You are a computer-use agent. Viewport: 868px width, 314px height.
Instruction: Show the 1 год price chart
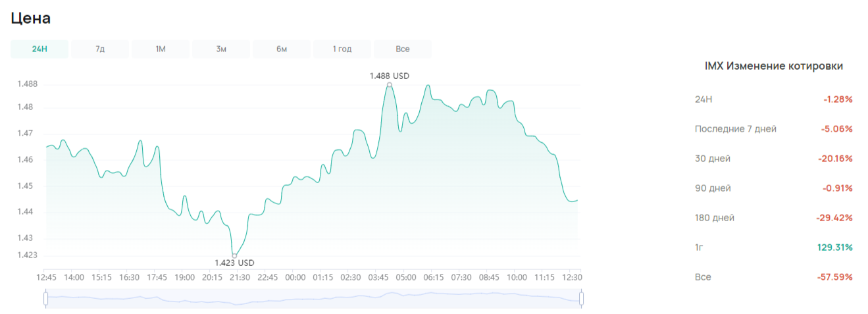342,49
